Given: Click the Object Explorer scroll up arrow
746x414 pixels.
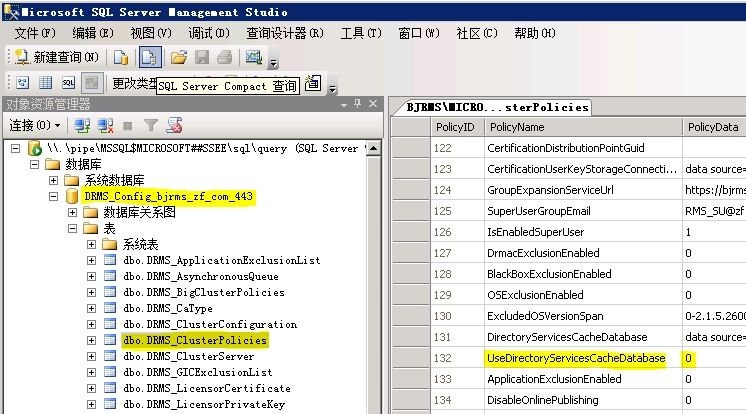Looking at the screenshot, I should click(x=374, y=148).
